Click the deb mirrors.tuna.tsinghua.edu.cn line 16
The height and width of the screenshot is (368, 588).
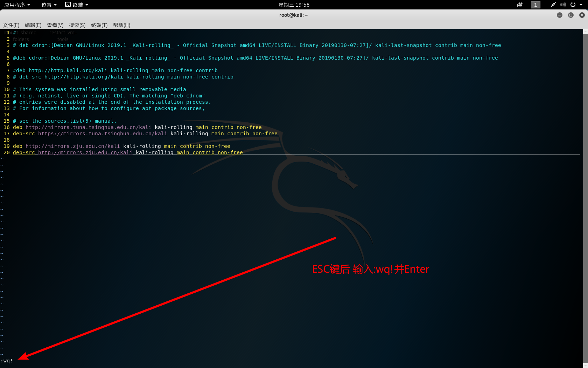click(137, 127)
